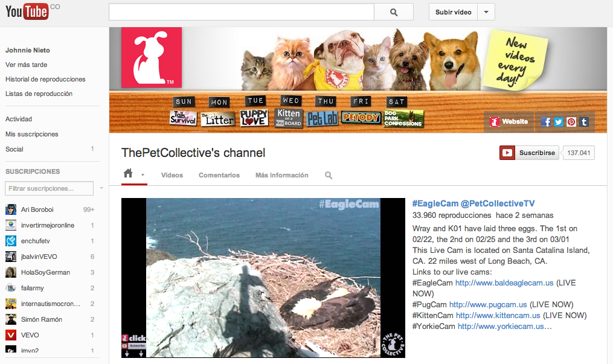Switch to the Vídeos tab
The image size is (613, 364).
click(172, 176)
